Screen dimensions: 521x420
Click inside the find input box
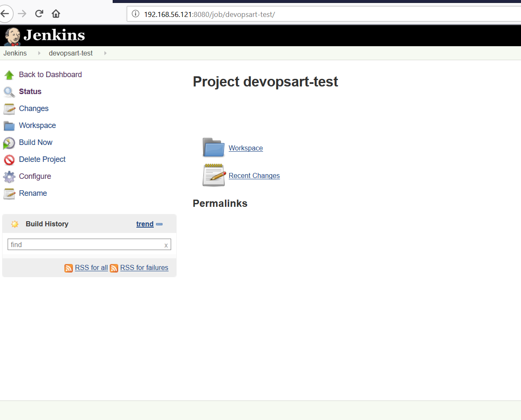(85, 245)
